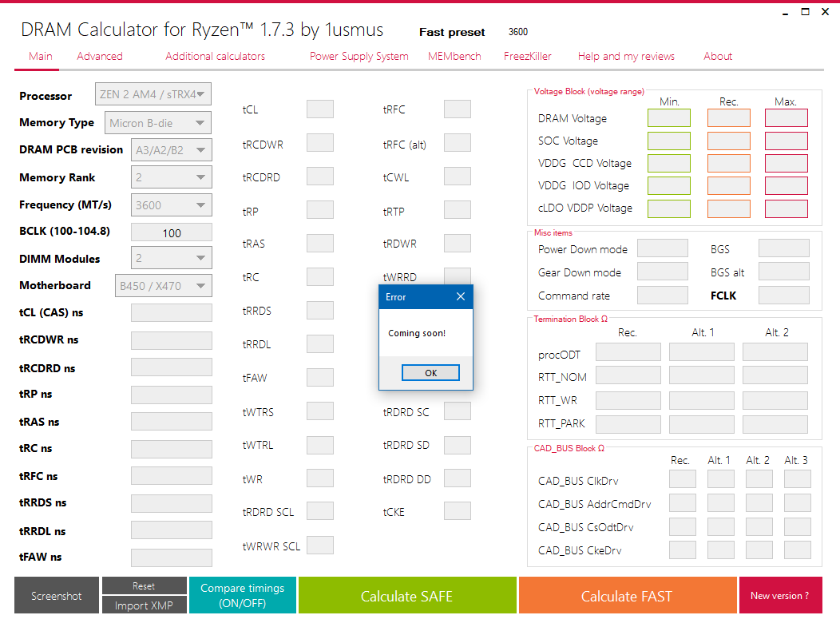Click OK in the Error dialog
This screenshot has width=840, height=631.
[430, 372]
